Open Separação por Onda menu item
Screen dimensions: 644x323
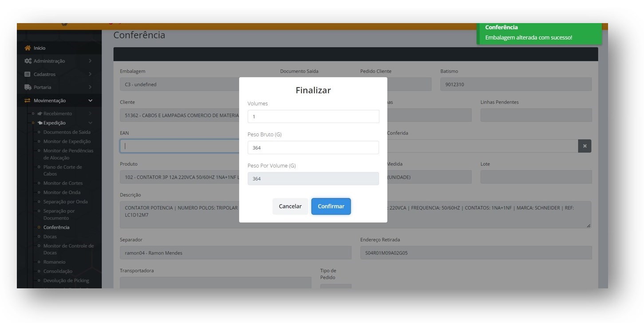pos(65,202)
